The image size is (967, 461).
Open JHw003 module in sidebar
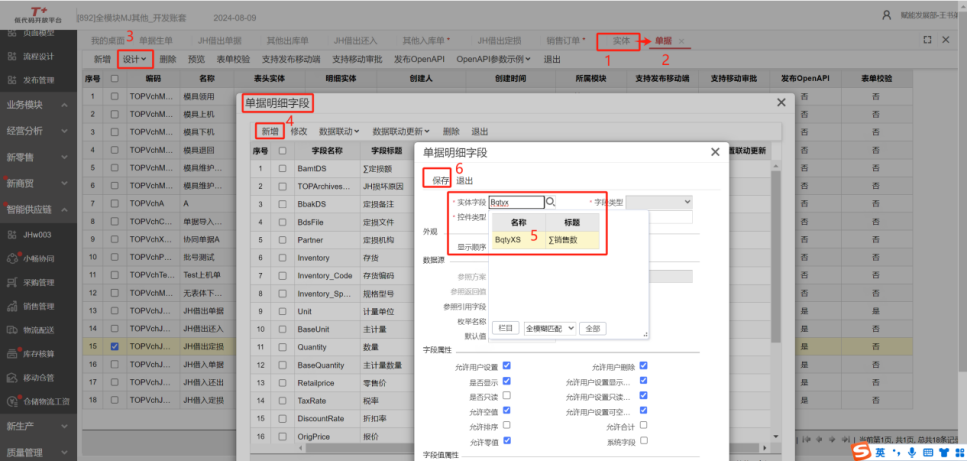(x=37, y=234)
